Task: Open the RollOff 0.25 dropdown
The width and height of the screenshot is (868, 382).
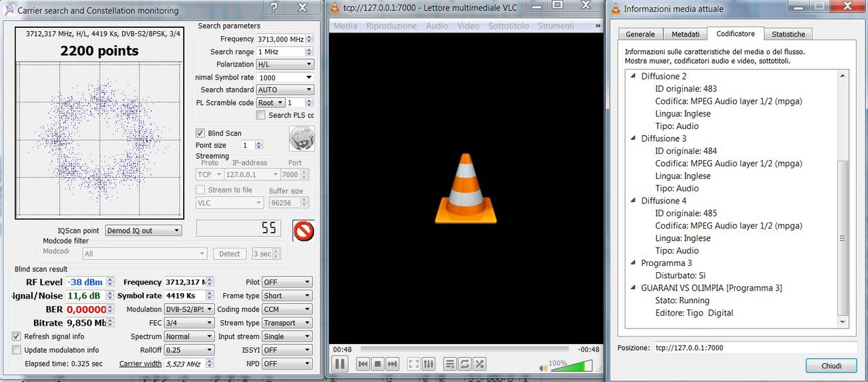Action: click(189, 350)
